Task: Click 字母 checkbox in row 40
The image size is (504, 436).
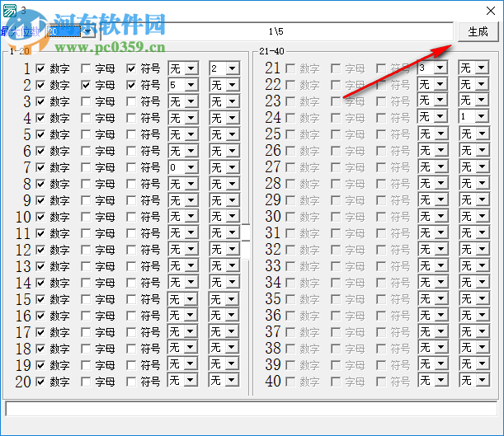Action: click(x=336, y=382)
